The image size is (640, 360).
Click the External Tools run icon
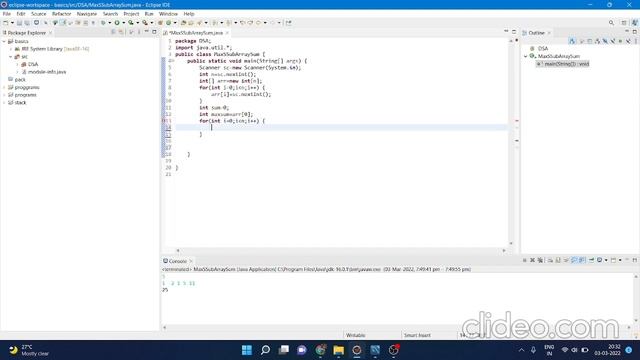145,23
